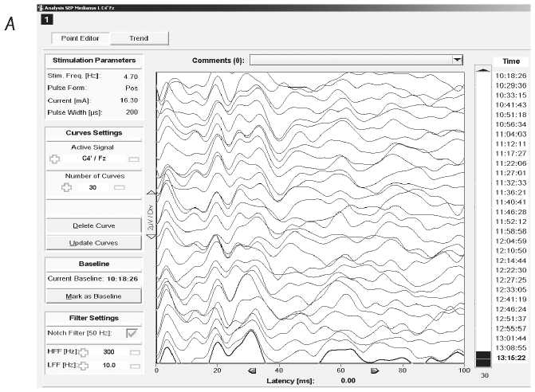Select the 11:17:27 time entry
This screenshot has height=392, width=535.
pos(511,154)
